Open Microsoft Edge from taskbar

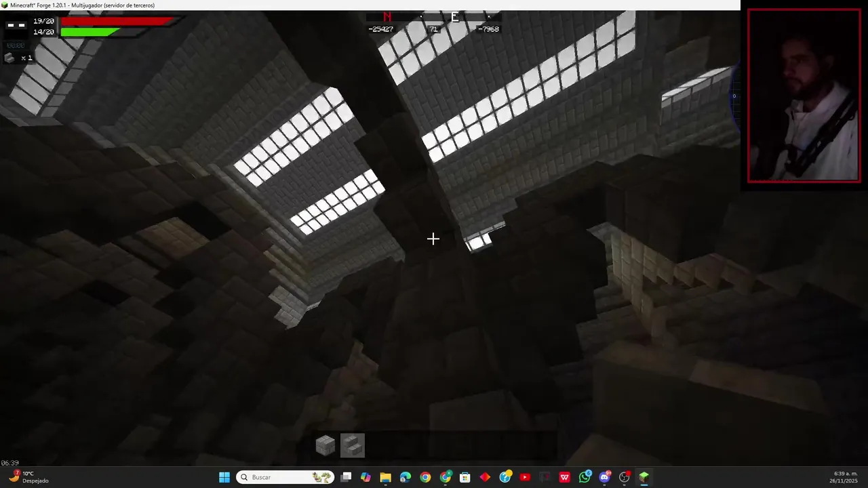coord(406,477)
